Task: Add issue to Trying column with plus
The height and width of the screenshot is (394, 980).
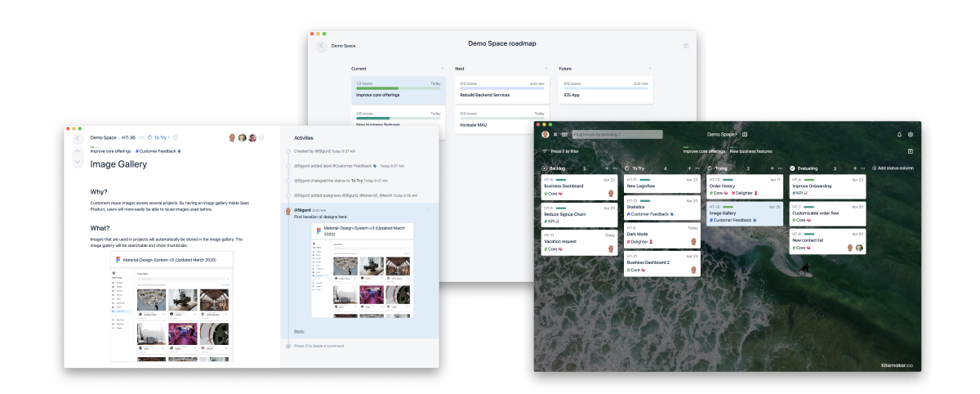Action: (x=770, y=168)
